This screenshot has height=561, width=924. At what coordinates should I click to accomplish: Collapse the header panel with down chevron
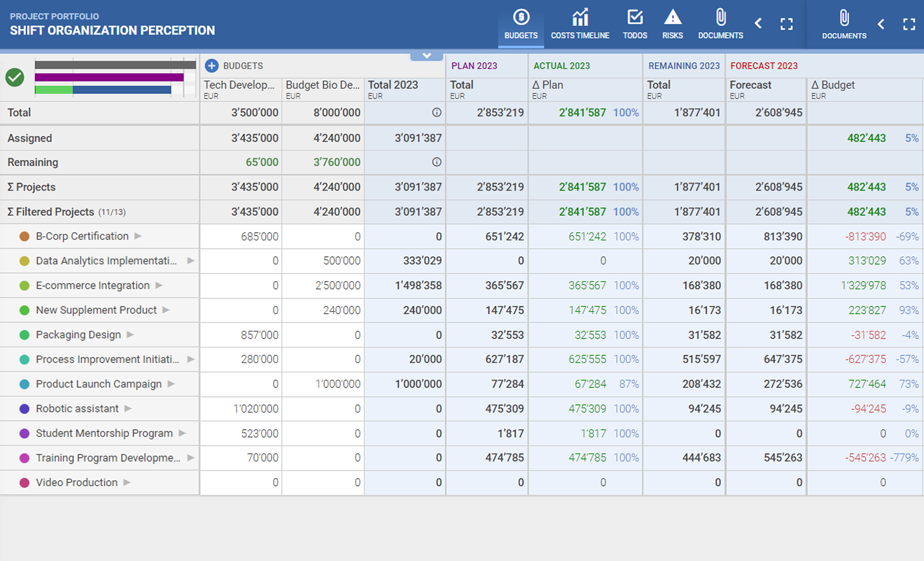tap(426, 56)
